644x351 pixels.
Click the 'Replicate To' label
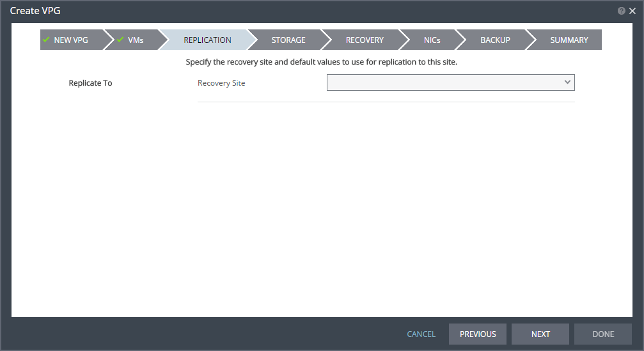coord(90,83)
